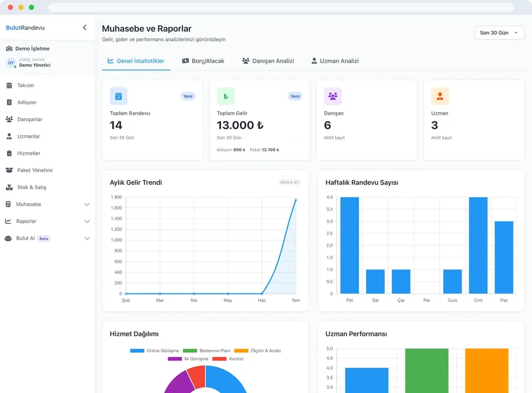
Task: Expand the Bulut AI Beta menu
Action: [47, 238]
